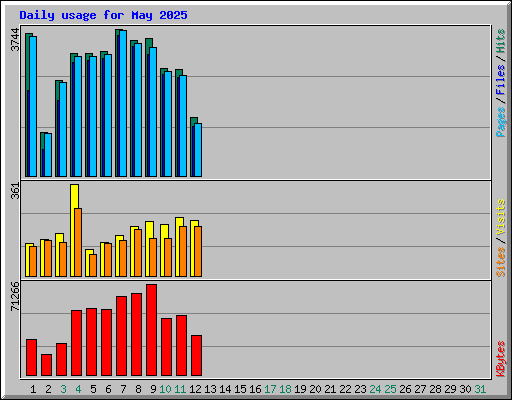Click the Sites legend label

[501, 262]
